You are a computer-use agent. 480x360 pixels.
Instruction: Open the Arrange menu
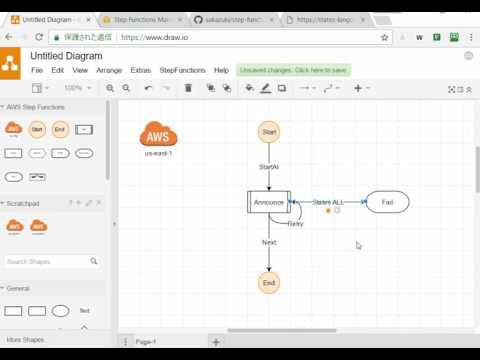point(109,70)
